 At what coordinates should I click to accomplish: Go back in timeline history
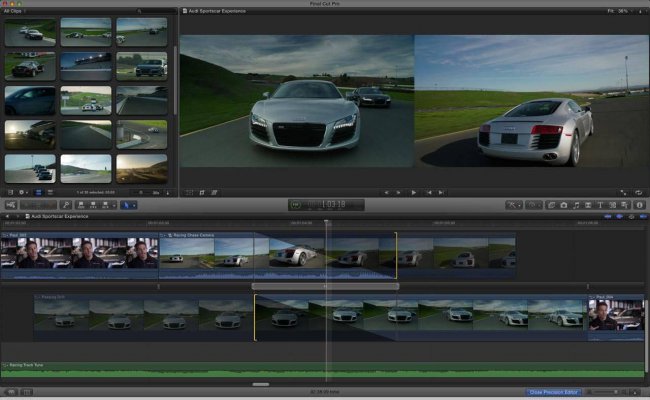[x=7, y=216]
